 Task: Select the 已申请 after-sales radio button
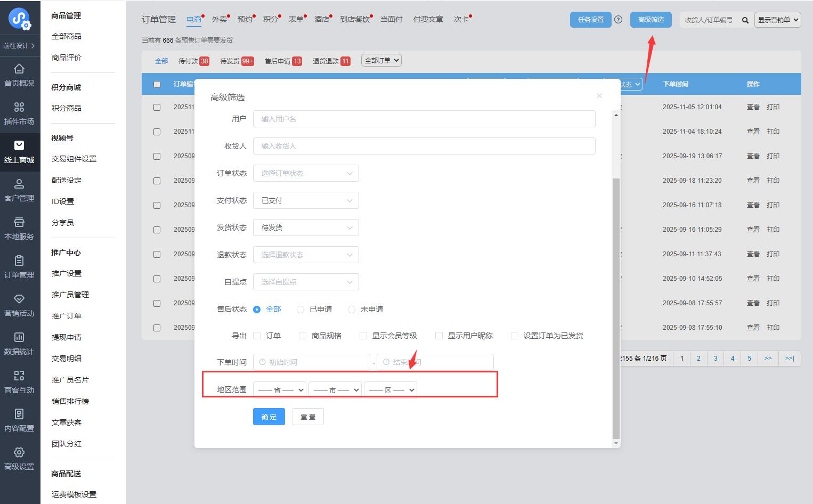click(x=300, y=310)
